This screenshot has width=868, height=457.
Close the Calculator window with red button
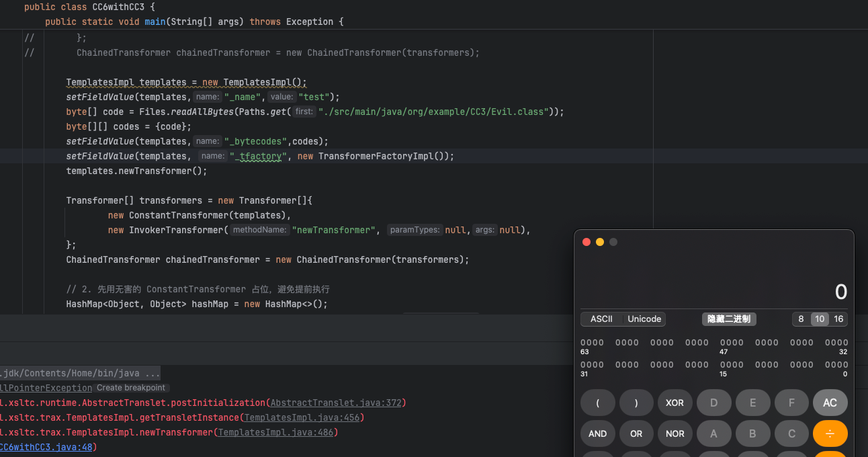coord(587,242)
